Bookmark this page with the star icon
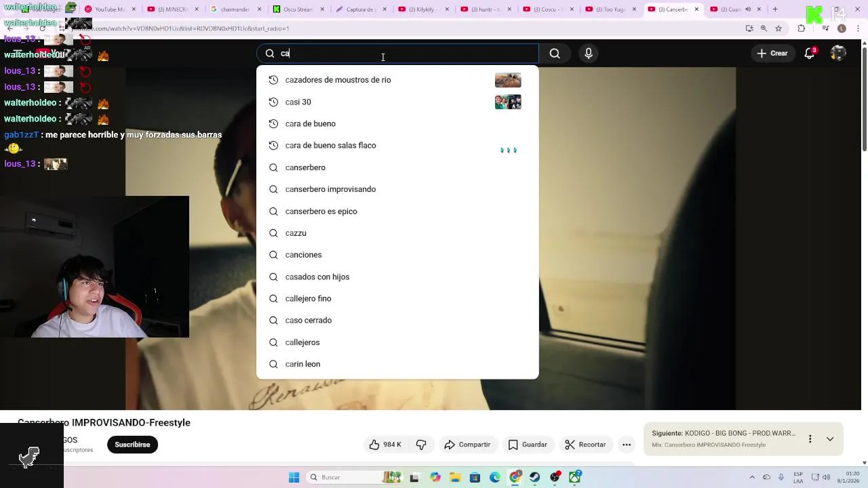Viewport: 868px width, 488px height. click(778, 28)
